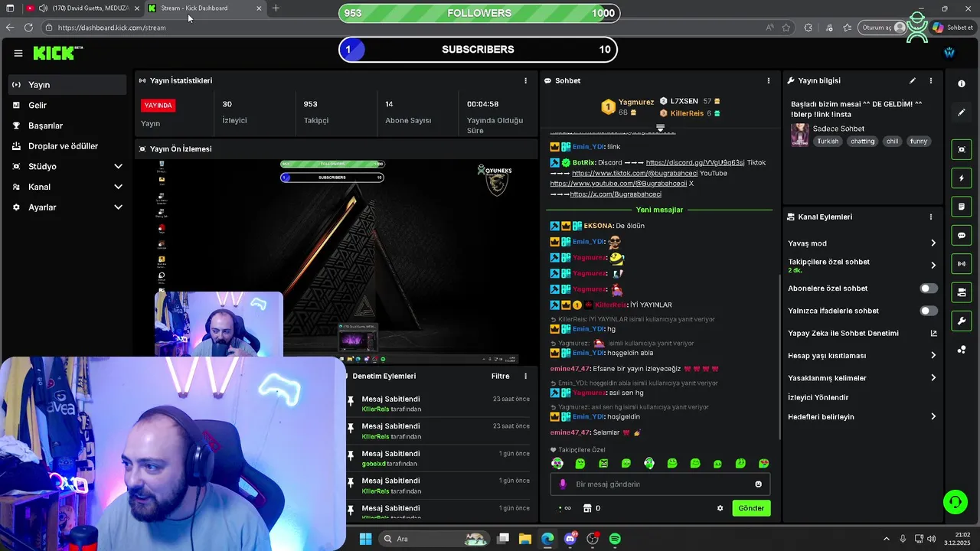Click taskbar search box Ara
This screenshot has height=551, width=980.
coord(435,539)
